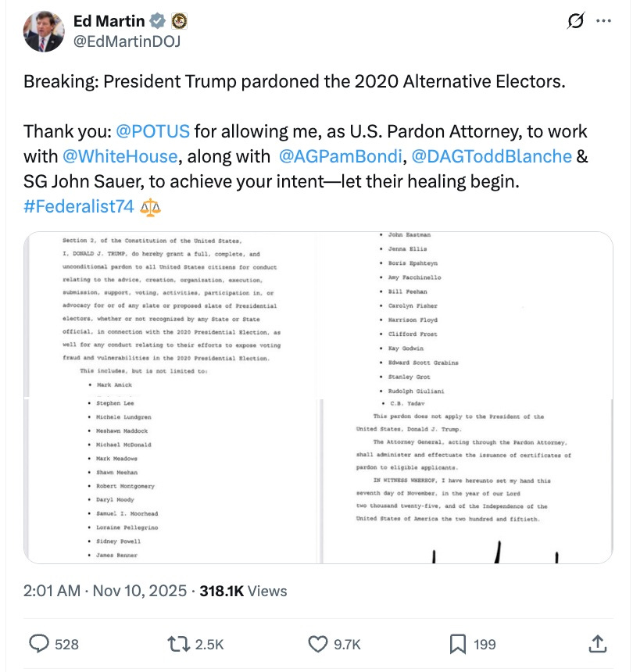Reply to Ed Martin's post
633x672 pixels.
click(41, 644)
